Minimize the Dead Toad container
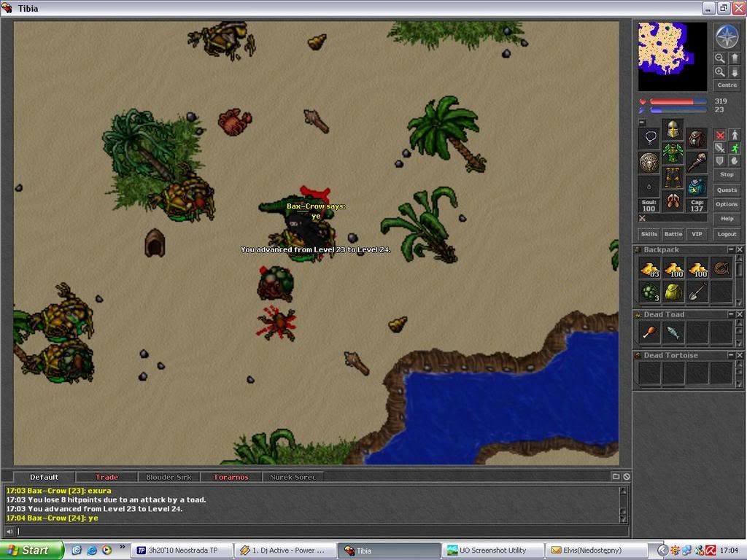The image size is (747, 560). [x=731, y=314]
